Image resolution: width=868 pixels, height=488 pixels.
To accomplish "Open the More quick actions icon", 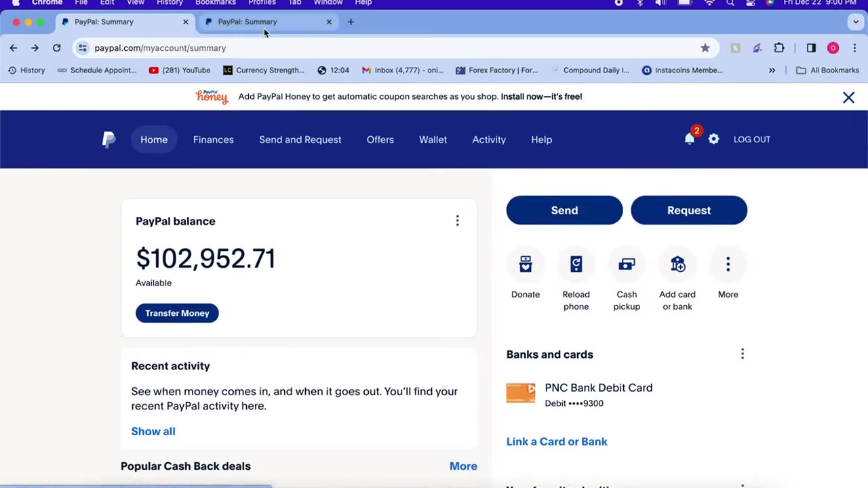I will point(728,264).
